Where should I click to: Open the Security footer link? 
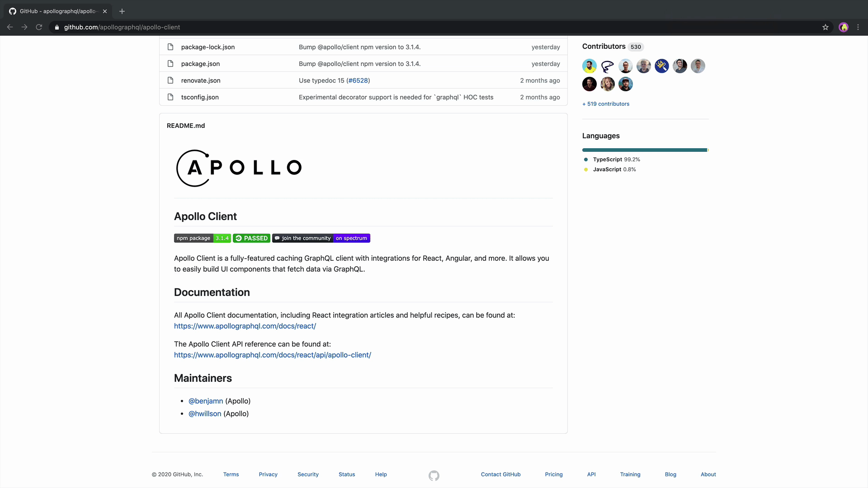[308, 474]
